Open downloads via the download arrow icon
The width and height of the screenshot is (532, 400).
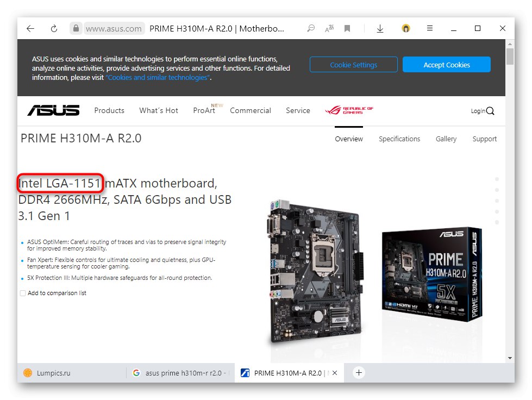tap(380, 28)
